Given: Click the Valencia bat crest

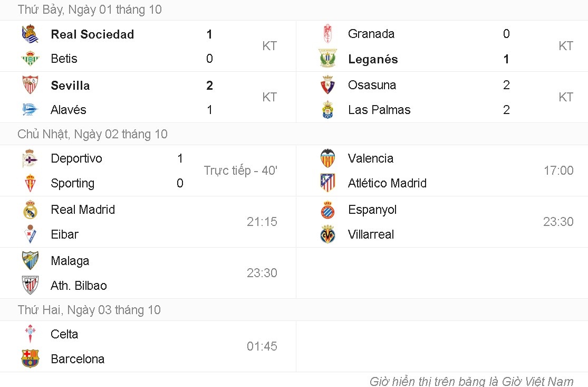Looking at the screenshot, I should [327, 158].
